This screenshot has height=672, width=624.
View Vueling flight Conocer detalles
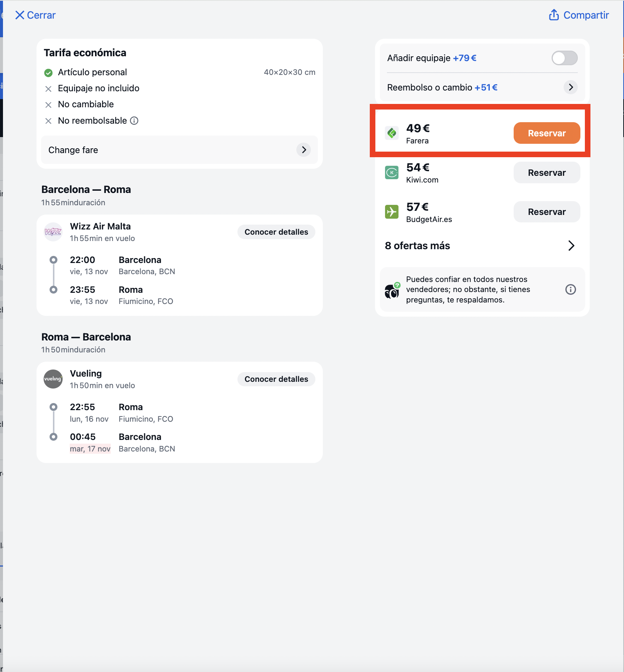click(276, 379)
